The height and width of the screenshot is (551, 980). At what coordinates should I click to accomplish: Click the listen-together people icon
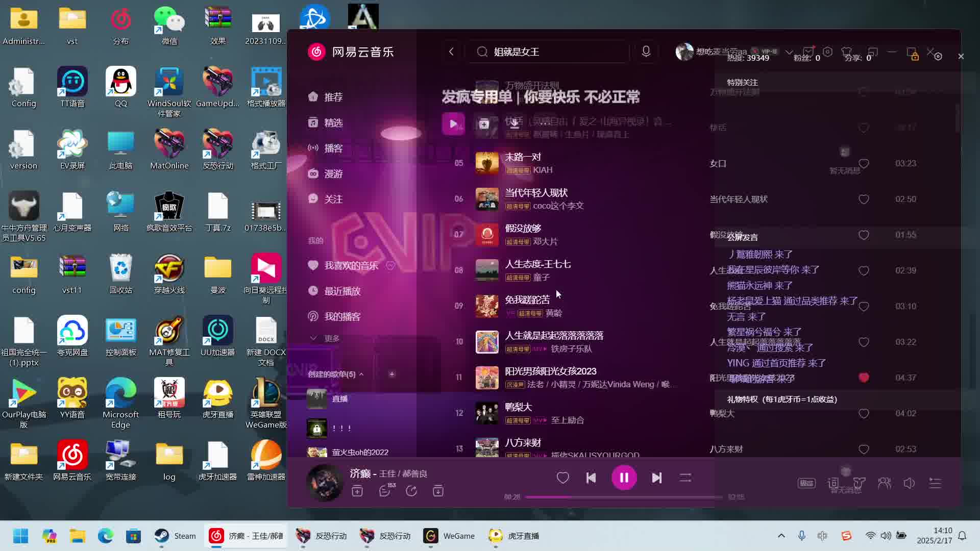click(x=885, y=483)
